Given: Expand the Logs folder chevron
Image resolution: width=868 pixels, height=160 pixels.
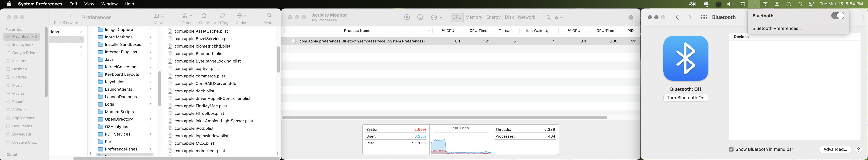Looking at the screenshot, I should click(151, 104).
